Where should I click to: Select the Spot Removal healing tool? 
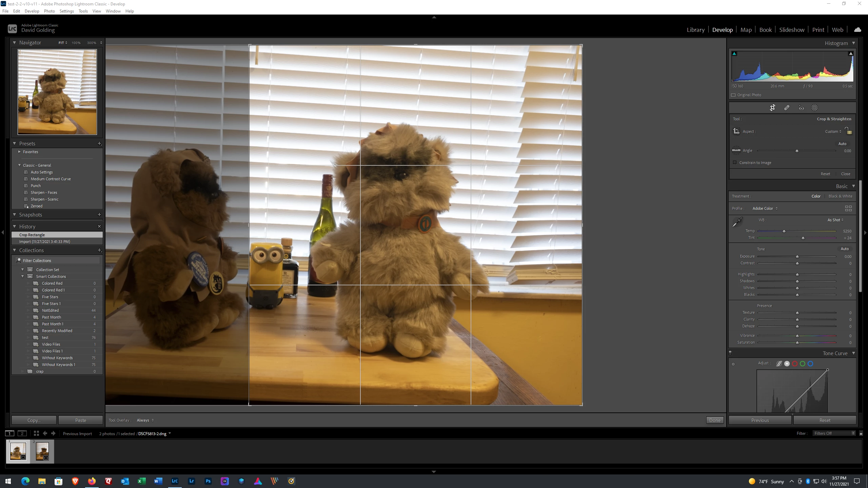point(787,108)
